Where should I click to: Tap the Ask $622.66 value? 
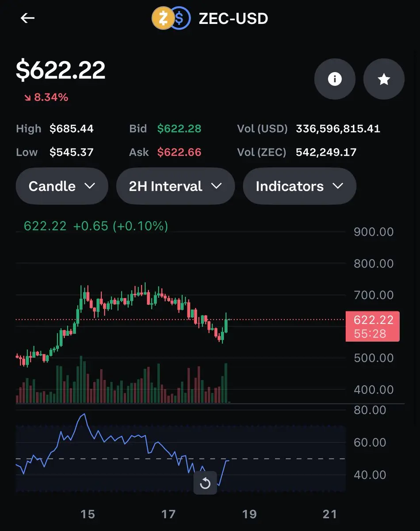point(179,152)
